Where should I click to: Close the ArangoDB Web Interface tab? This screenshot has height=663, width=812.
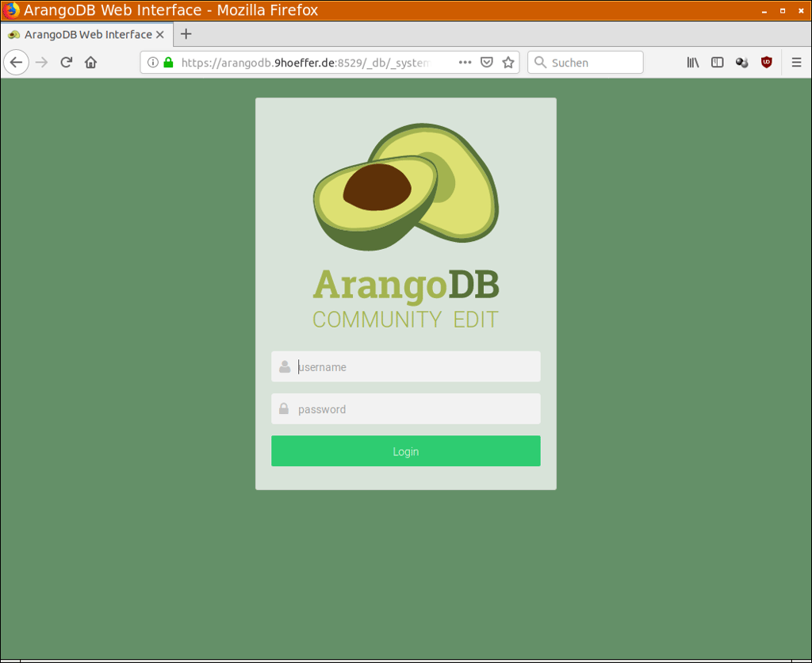161,34
